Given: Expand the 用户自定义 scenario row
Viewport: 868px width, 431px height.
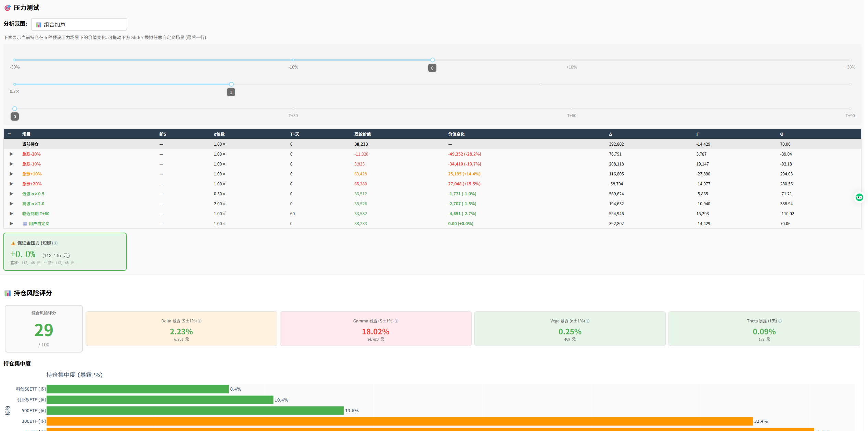Looking at the screenshot, I should [11, 224].
